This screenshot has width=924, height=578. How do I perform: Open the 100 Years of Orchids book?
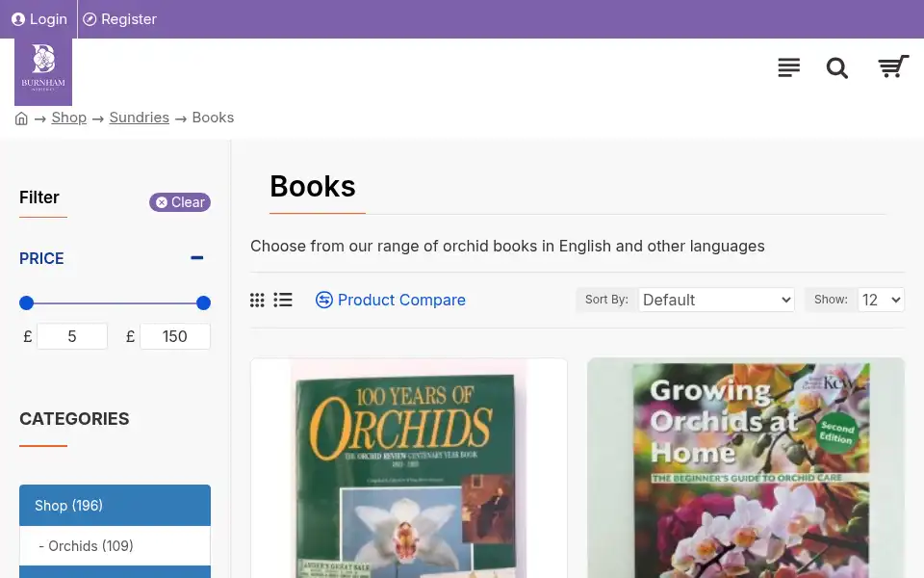coord(409,468)
